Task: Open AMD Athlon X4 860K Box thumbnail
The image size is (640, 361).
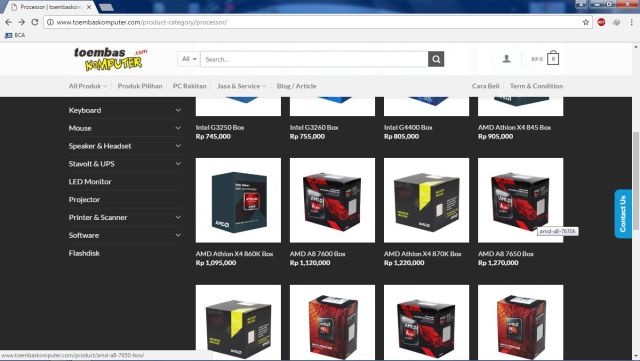Action: [x=238, y=200]
